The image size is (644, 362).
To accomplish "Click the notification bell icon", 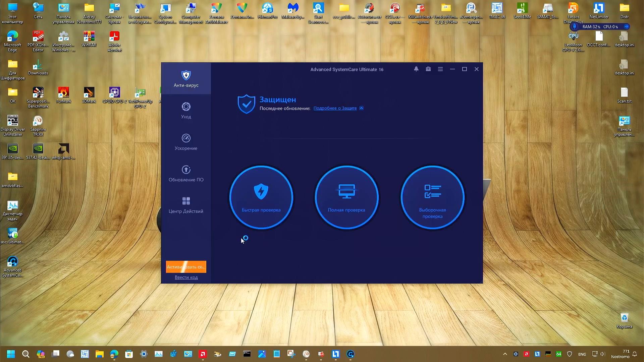I will pos(416,69).
